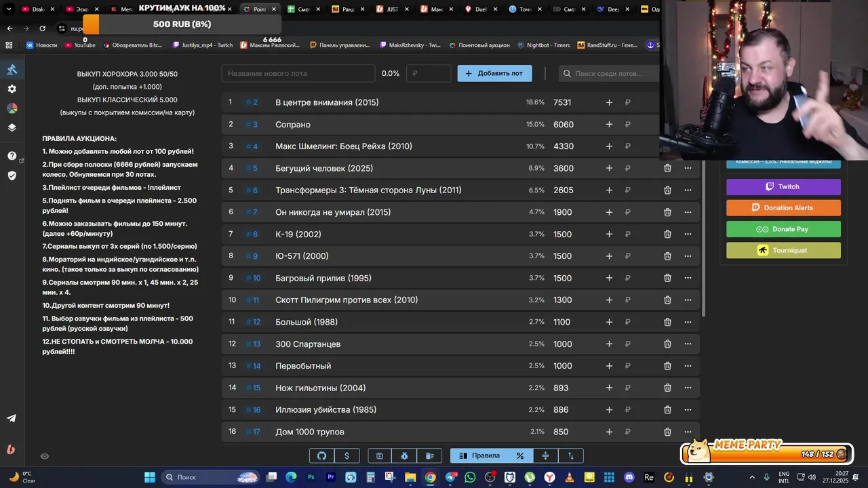The height and width of the screenshot is (488, 868).
Task: Click plus icon on Сопрано row
Action: (x=609, y=125)
